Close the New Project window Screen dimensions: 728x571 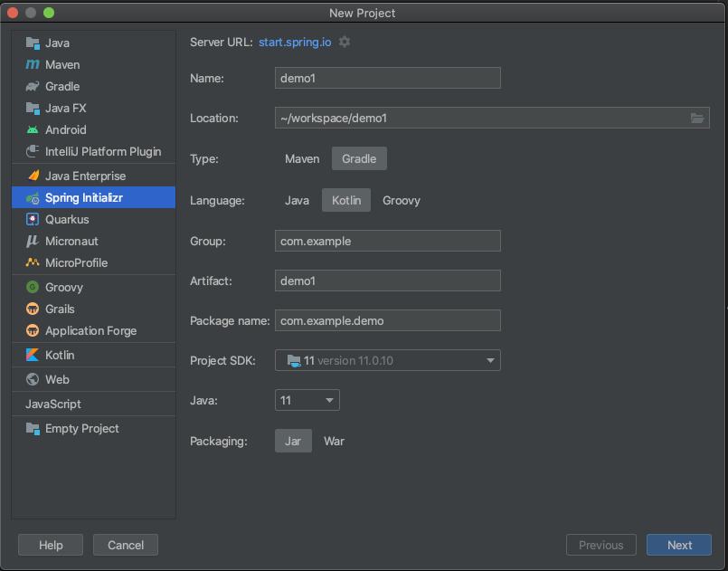coord(13,13)
